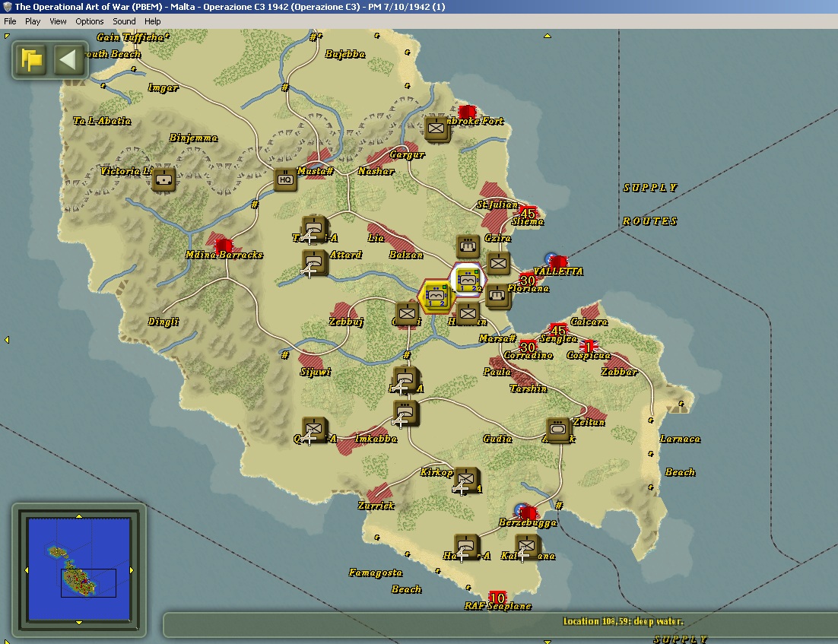Click the map's left edge scroll arrow

[x=7, y=340]
